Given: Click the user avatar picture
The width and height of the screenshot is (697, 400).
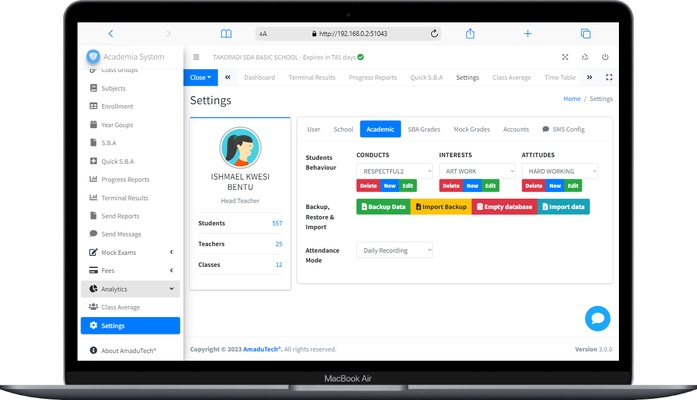Looking at the screenshot, I should [x=240, y=147].
